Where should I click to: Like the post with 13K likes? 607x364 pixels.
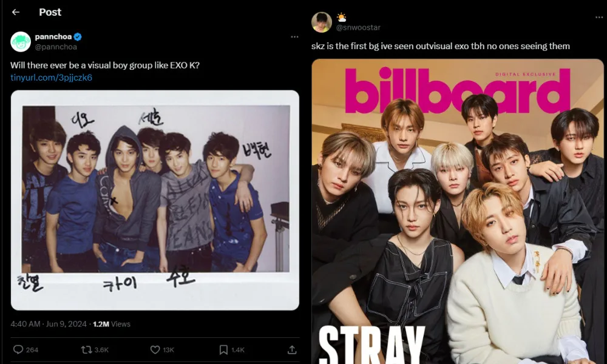point(162,349)
